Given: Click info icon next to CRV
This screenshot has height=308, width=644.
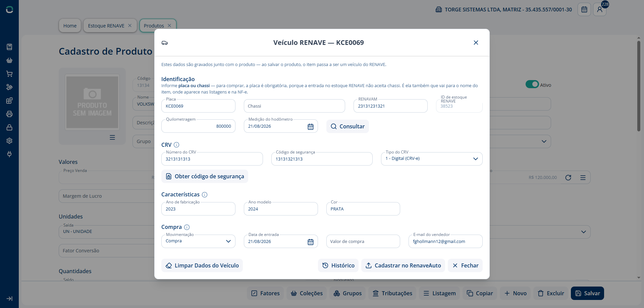Looking at the screenshot, I should [176, 145].
